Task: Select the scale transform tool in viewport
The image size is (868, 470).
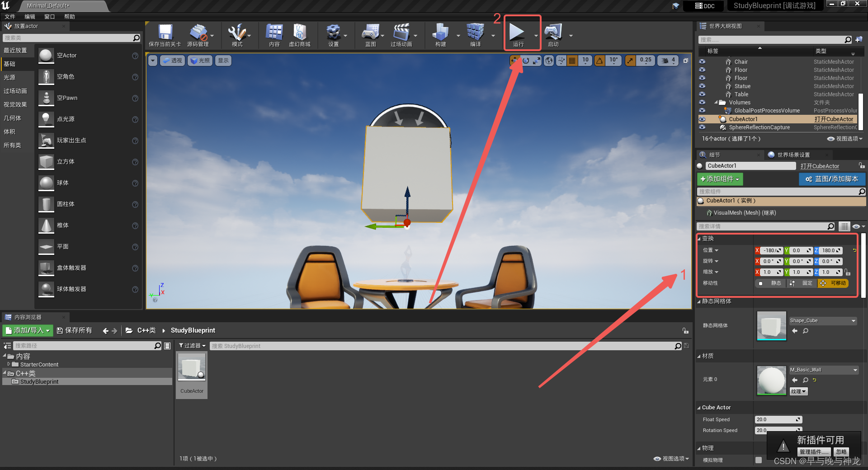Action: coord(537,61)
